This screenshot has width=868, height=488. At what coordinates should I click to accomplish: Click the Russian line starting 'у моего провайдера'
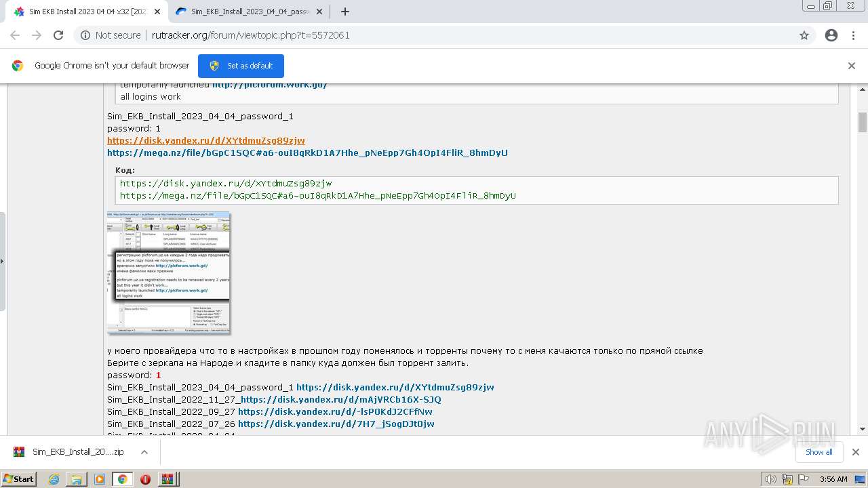coord(405,351)
